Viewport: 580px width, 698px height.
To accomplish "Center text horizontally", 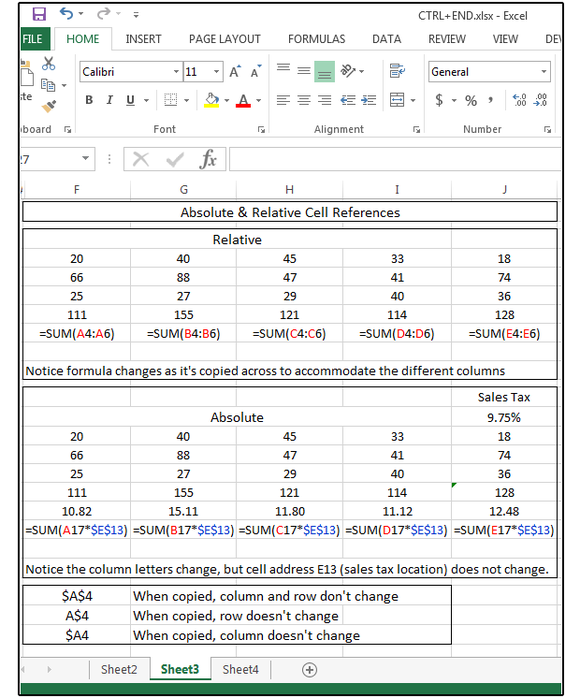I will click(x=304, y=100).
